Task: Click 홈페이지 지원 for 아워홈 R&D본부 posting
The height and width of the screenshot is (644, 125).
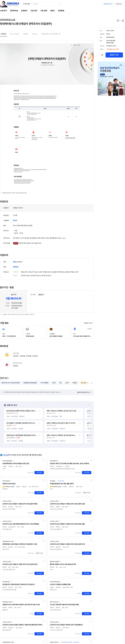Action: 87,493
